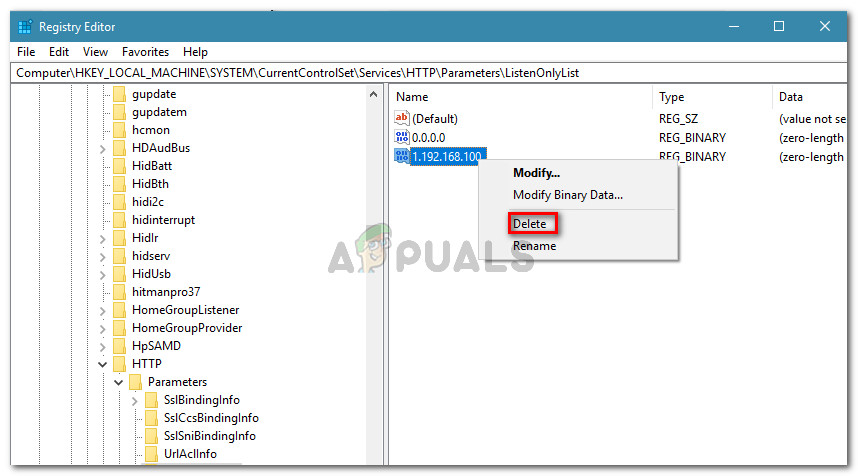The width and height of the screenshot is (858, 476).
Task: Expand the HomeGroupListener tree node
Action: click(102, 311)
